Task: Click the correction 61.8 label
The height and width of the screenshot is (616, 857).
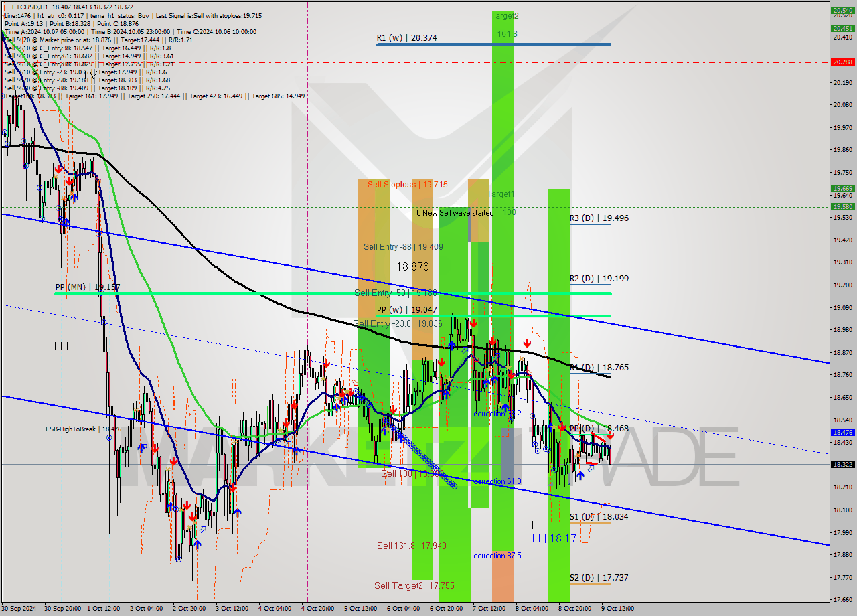Action: point(497,482)
